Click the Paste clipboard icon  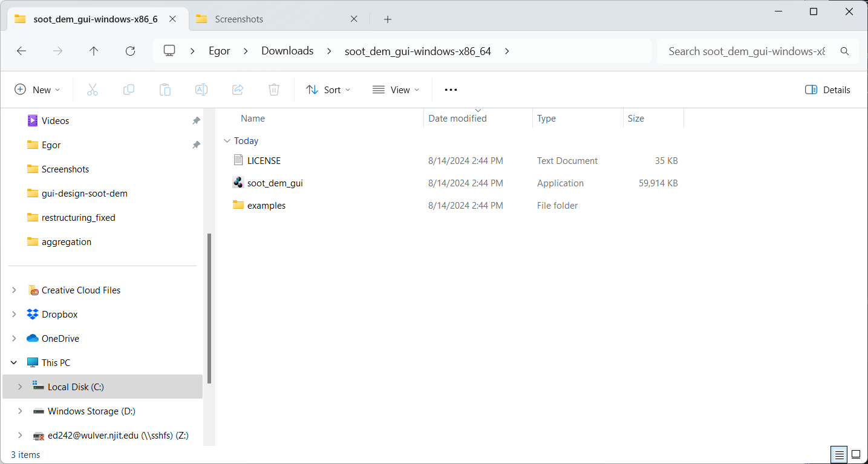tap(165, 90)
